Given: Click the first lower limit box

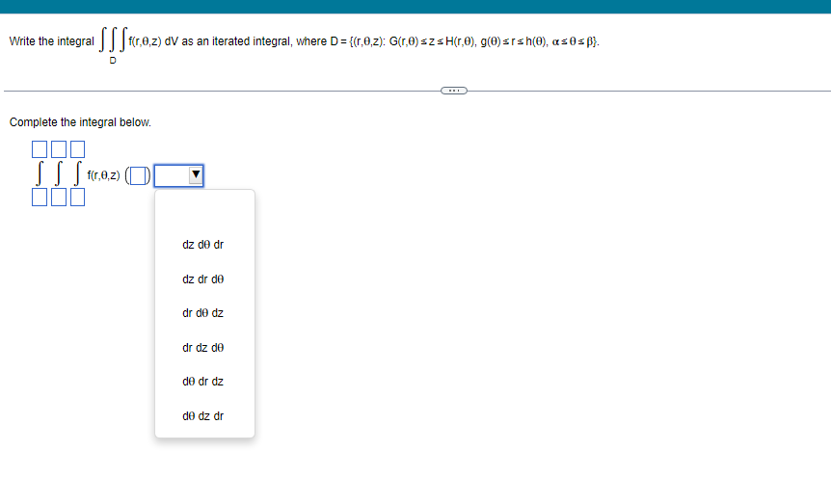Looking at the screenshot, I should pyautogui.click(x=40, y=198).
